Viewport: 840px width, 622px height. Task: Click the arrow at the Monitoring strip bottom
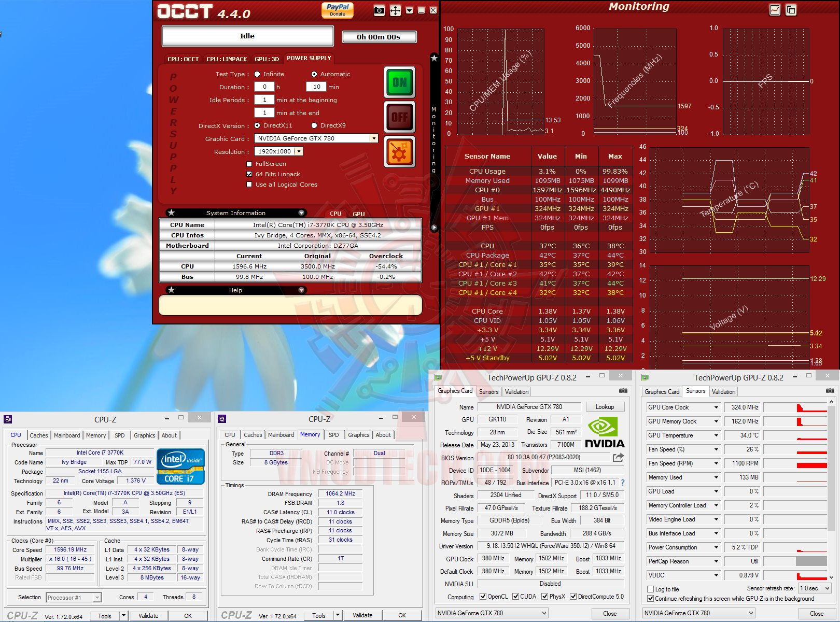434,228
